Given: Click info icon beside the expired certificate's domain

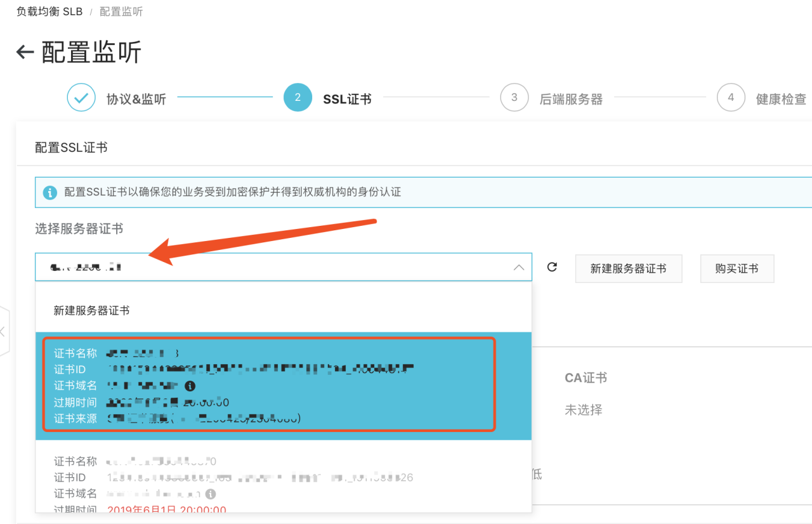Looking at the screenshot, I should click(x=211, y=494).
